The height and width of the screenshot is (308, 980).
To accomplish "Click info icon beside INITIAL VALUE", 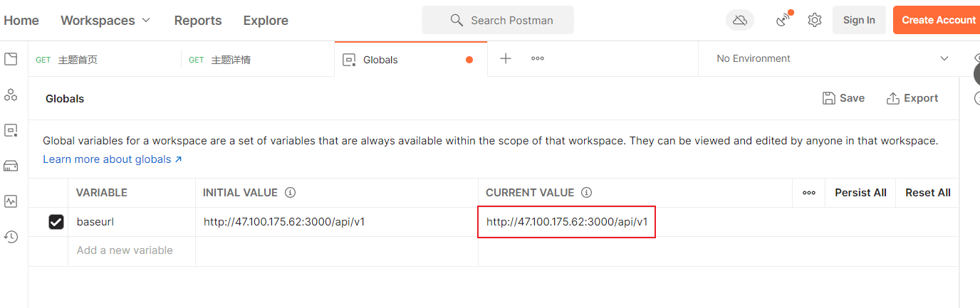I will click(290, 193).
